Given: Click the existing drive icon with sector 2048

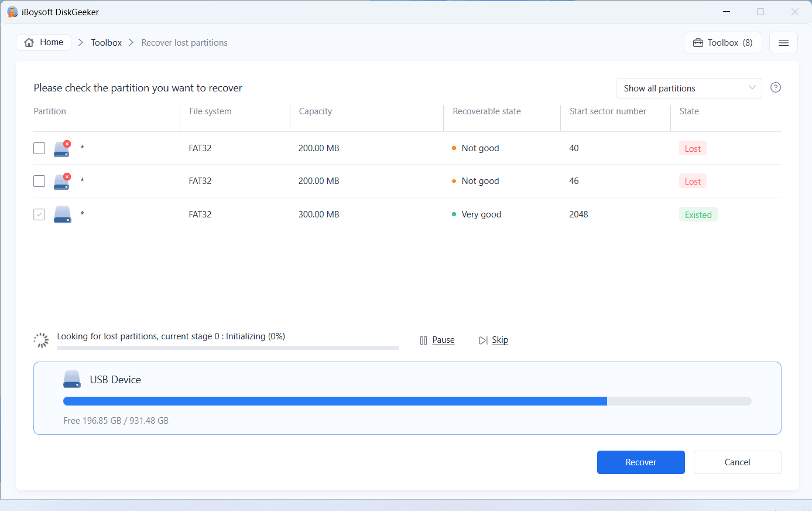Looking at the screenshot, I should 62,214.
